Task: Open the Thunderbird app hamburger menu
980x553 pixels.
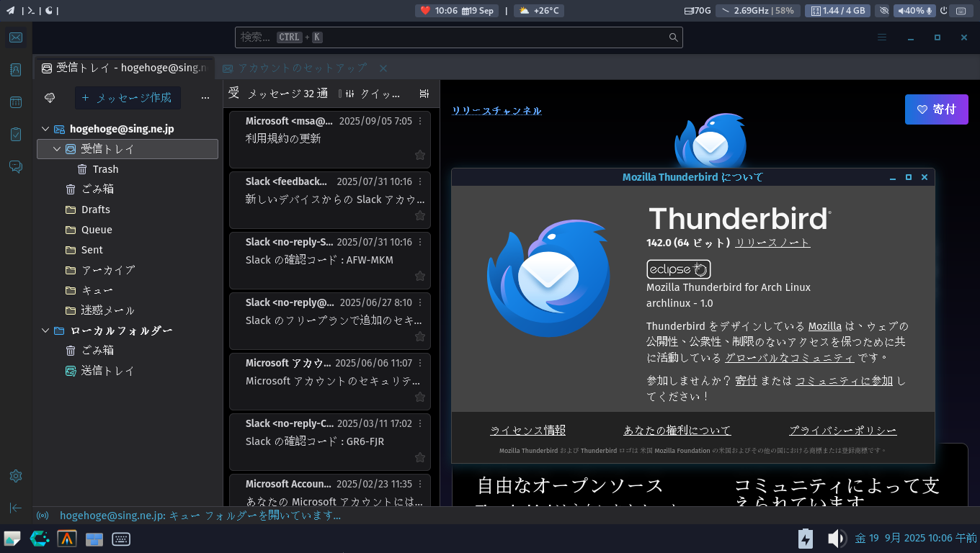Action: (882, 37)
